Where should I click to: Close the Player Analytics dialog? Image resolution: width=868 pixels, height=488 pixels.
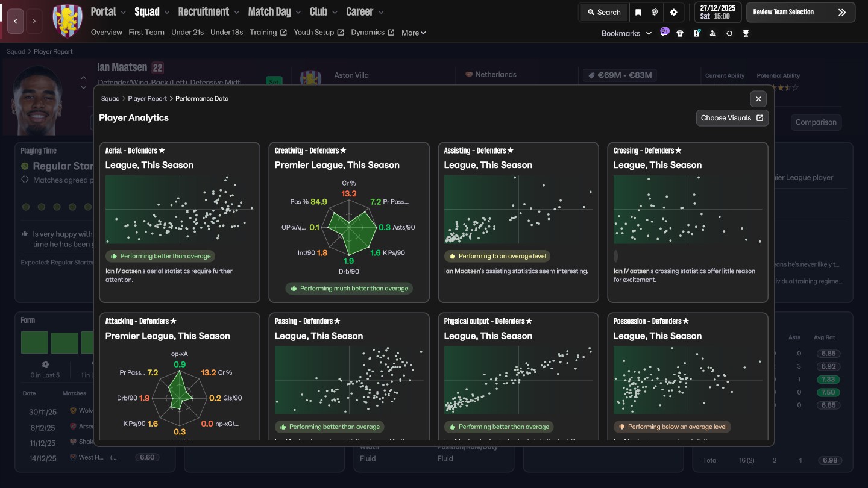758,99
